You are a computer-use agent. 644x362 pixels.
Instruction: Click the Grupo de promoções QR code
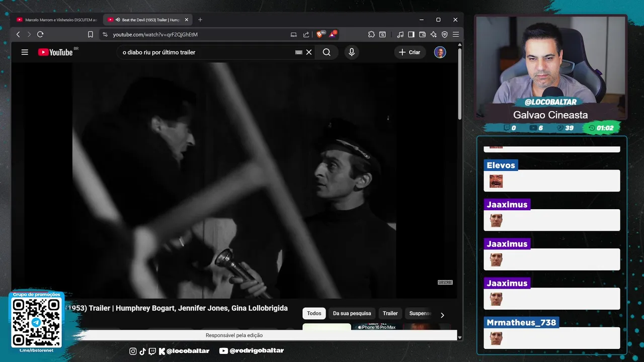[x=36, y=322]
